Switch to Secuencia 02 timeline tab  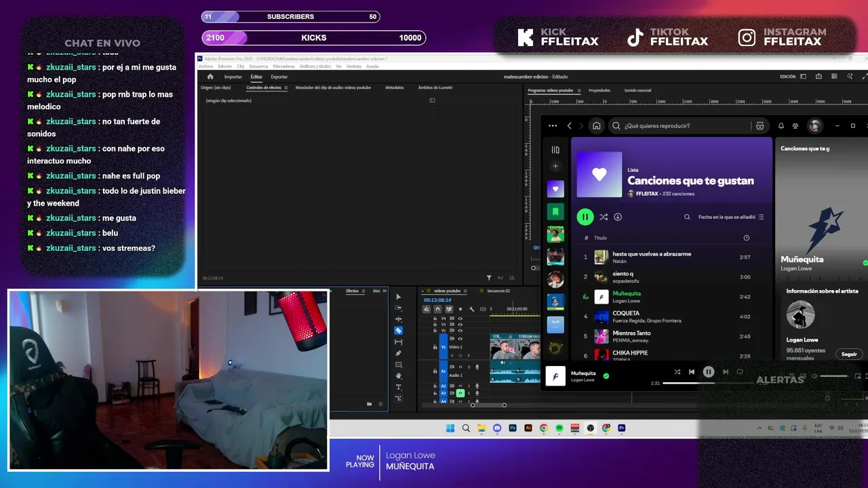click(x=498, y=291)
